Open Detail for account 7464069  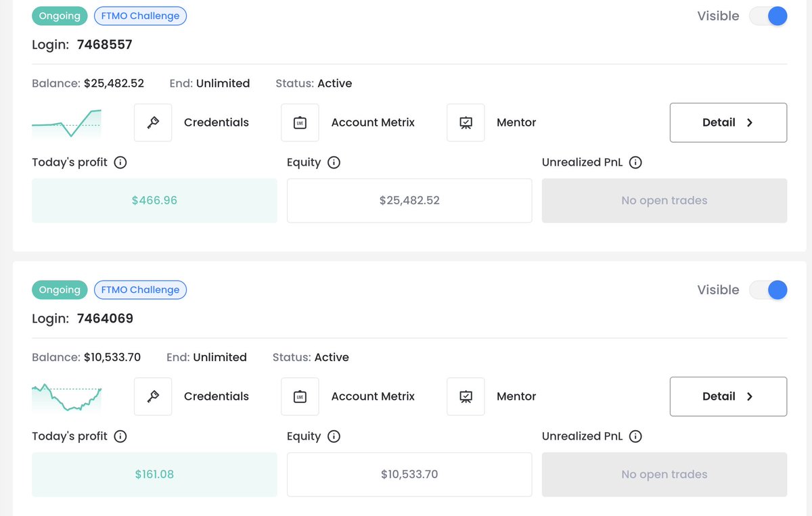(x=728, y=396)
